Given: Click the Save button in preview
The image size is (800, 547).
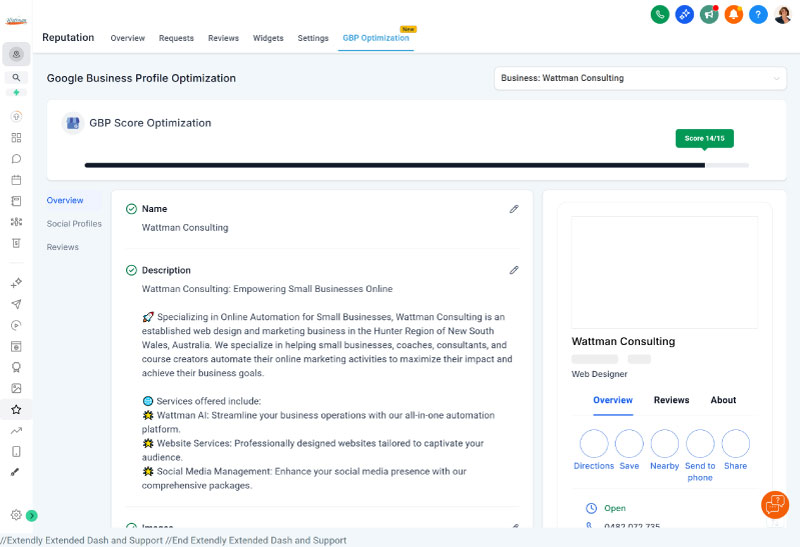Looking at the screenshot, I should (629, 450).
